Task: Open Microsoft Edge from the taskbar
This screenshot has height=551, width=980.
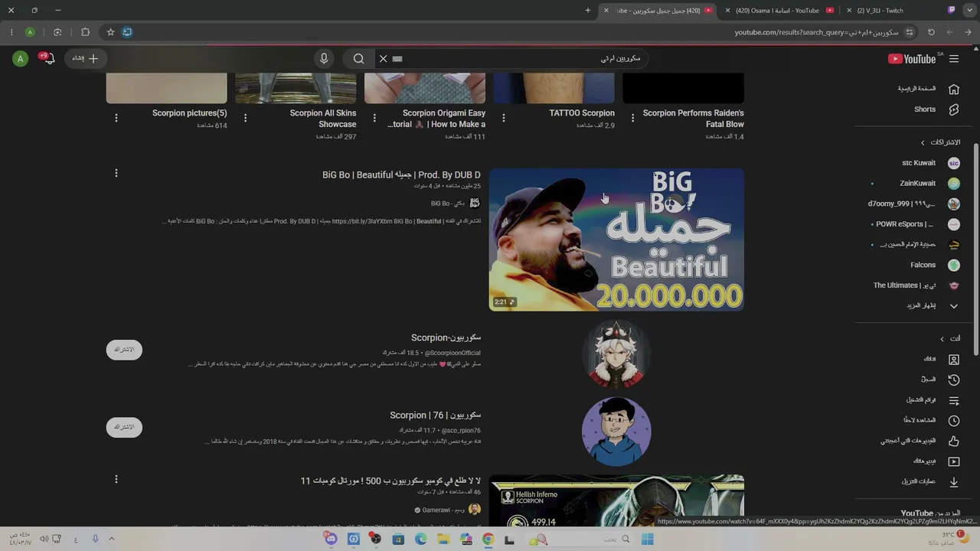Action: coord(420,540)
